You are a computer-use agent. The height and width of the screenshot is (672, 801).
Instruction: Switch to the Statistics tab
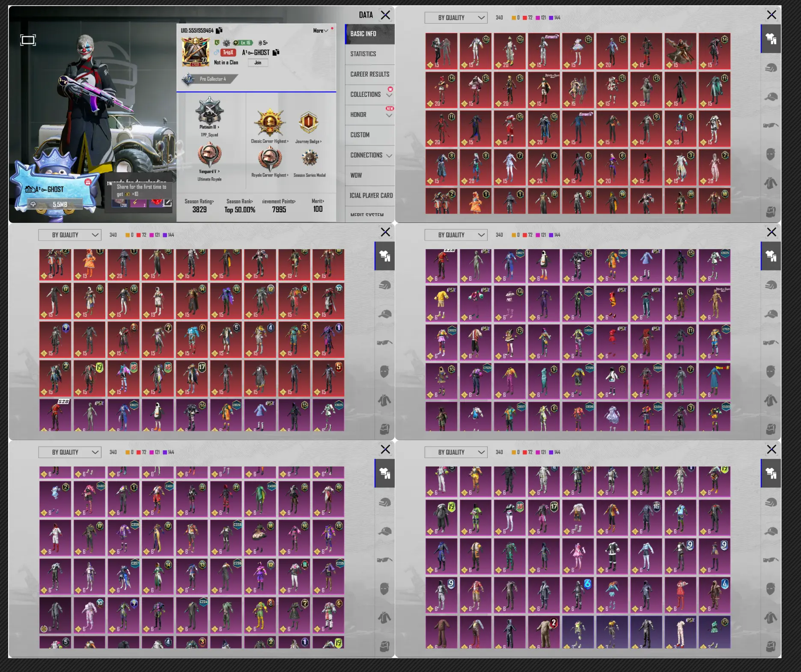pos(363,54)
